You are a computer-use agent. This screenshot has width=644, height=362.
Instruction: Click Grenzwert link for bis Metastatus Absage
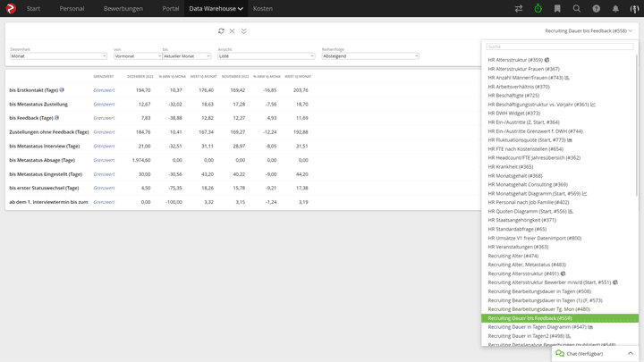tap(104, 160)
